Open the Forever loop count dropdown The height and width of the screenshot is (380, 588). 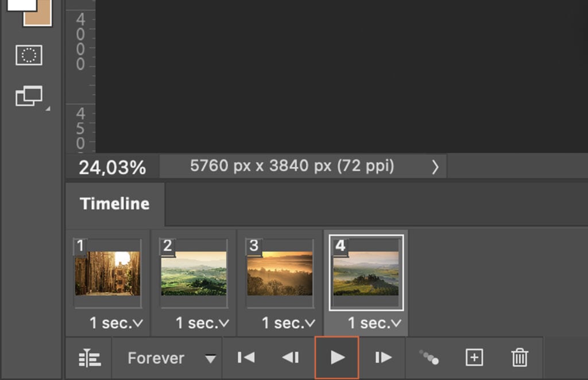[x=167, y=358]
